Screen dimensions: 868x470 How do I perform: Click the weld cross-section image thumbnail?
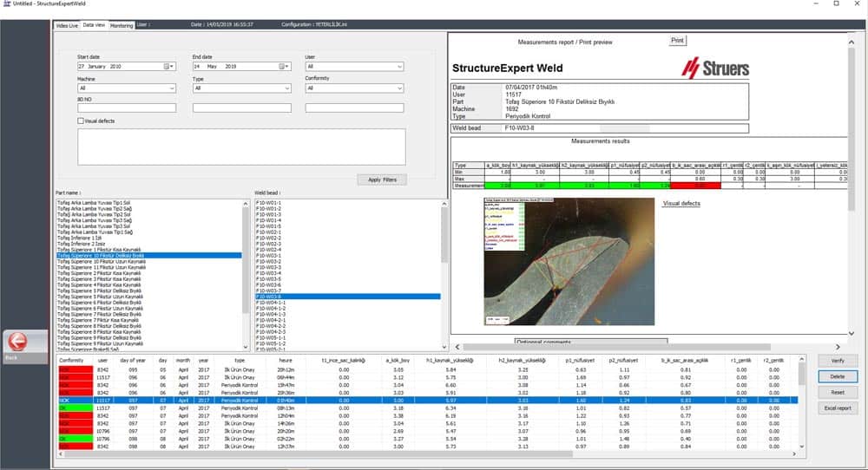(569, 262)
